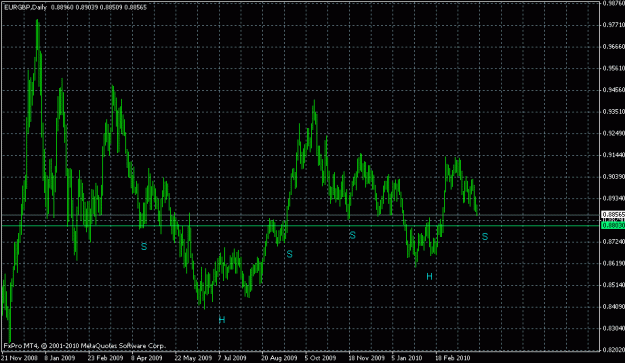Click the 18 Nov 2009 date label

pyautogui.click(x=367, y=358)
